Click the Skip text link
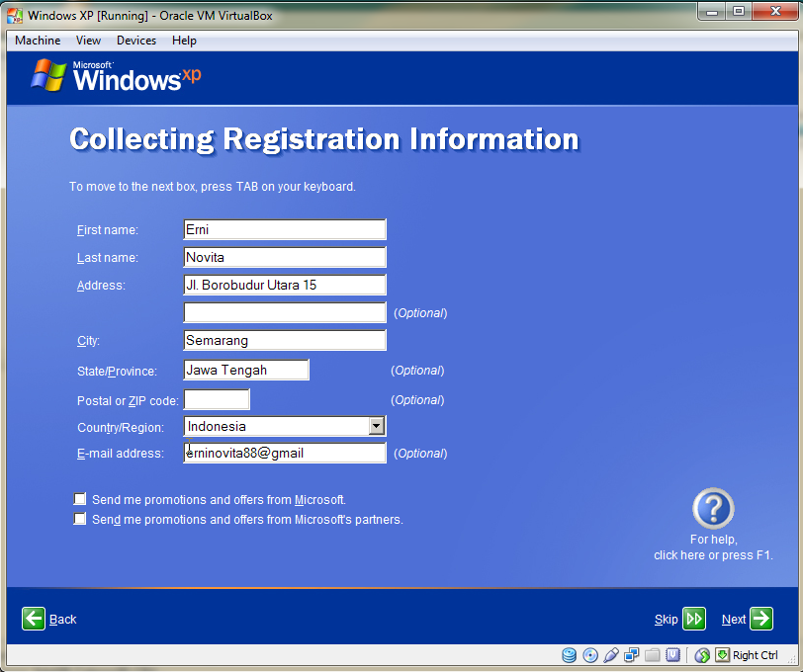Screen dimensions: 803x672 point(666,620)
